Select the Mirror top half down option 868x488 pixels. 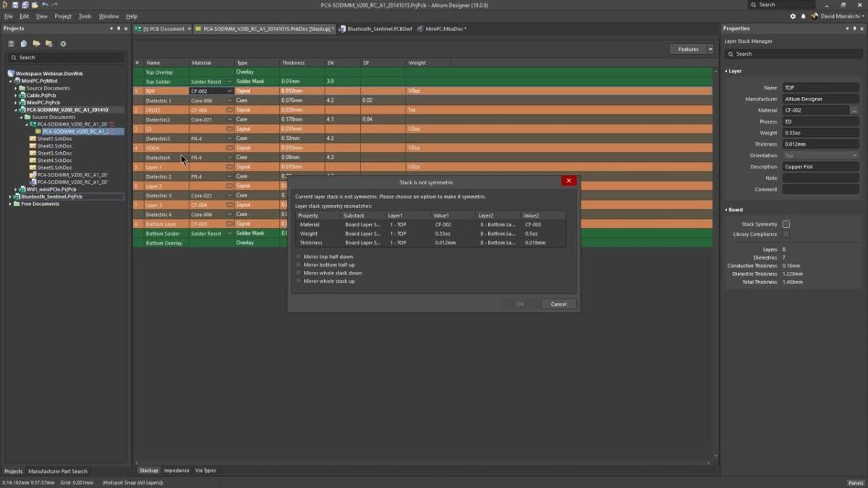(298, 257)
